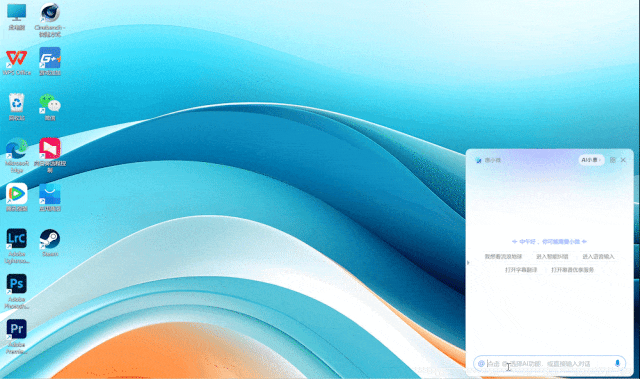Select the Cinebench desktop shortcut
Viewport: 640px width, 379px height.
50,13
